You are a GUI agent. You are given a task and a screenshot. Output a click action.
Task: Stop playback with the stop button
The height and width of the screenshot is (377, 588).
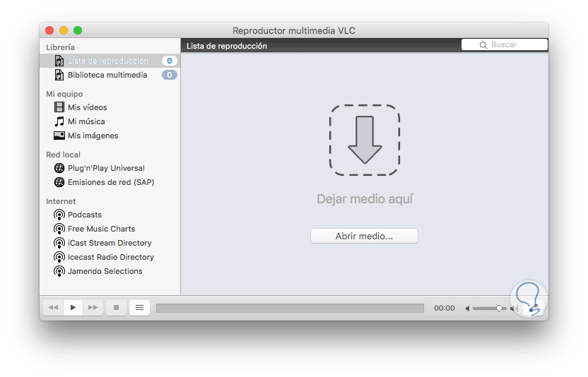(x=116, y=308)
